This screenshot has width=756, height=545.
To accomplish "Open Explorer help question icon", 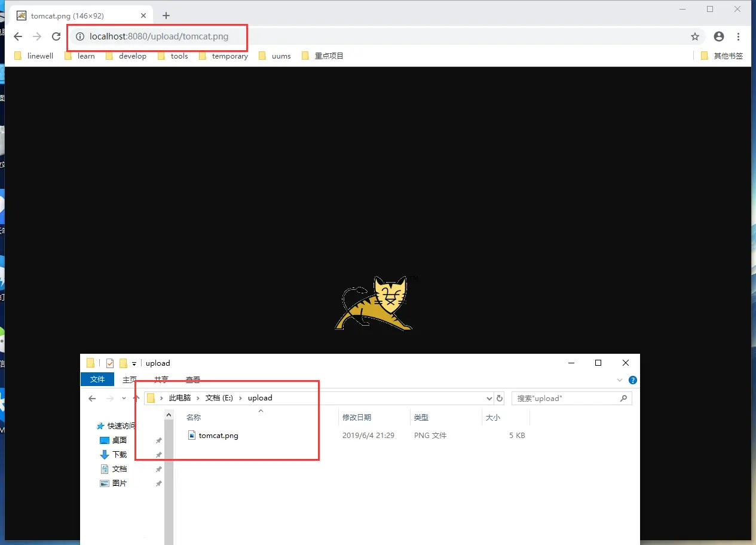I will tap(633, 380).
